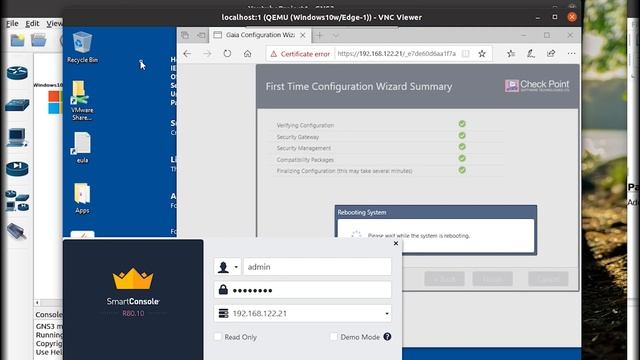Open GNS3 Edit menu

click(x=32, y=24)
